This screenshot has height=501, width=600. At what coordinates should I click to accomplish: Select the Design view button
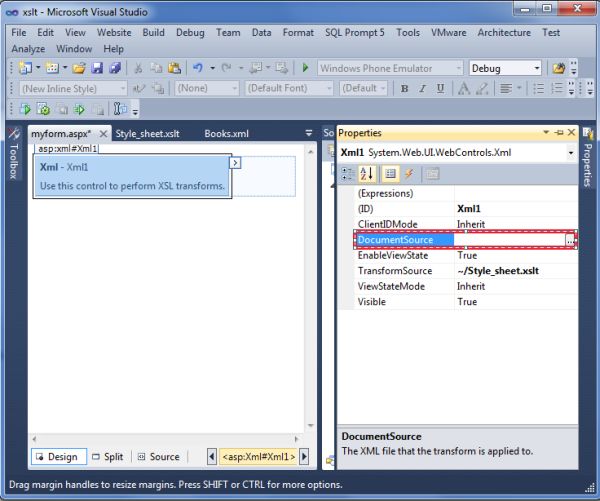pos(59,457)
